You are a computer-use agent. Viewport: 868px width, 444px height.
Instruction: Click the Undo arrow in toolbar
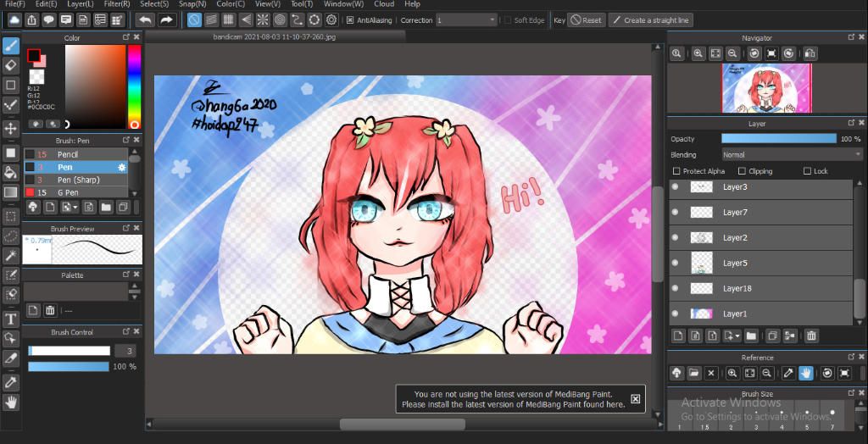[146, 20]
